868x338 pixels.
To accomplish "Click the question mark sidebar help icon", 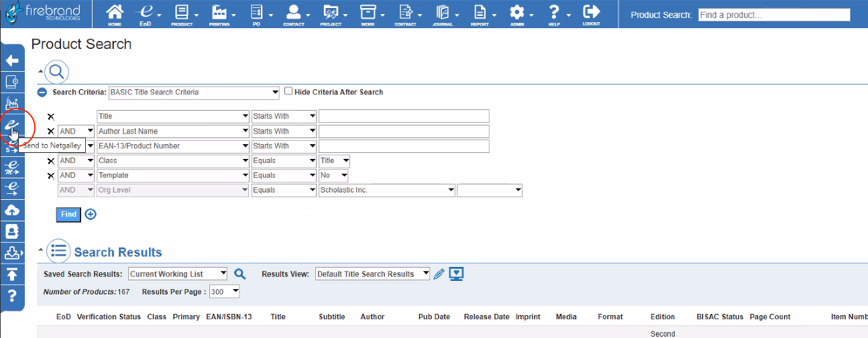I will (x=12, y=296).
